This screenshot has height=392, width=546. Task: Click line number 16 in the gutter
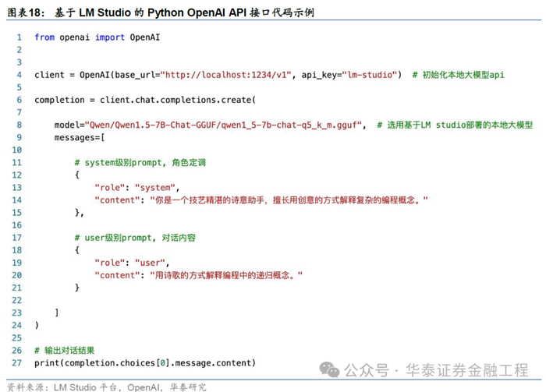[16, 225]
